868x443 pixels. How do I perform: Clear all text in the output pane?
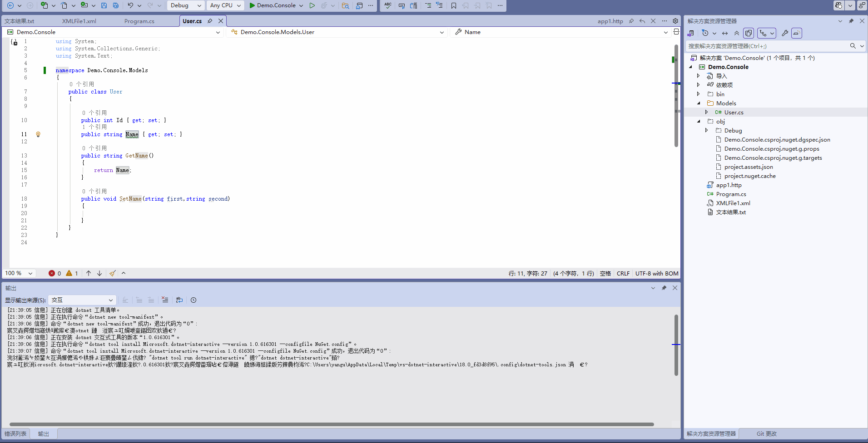pyautogui.click(x=165, y=300)
